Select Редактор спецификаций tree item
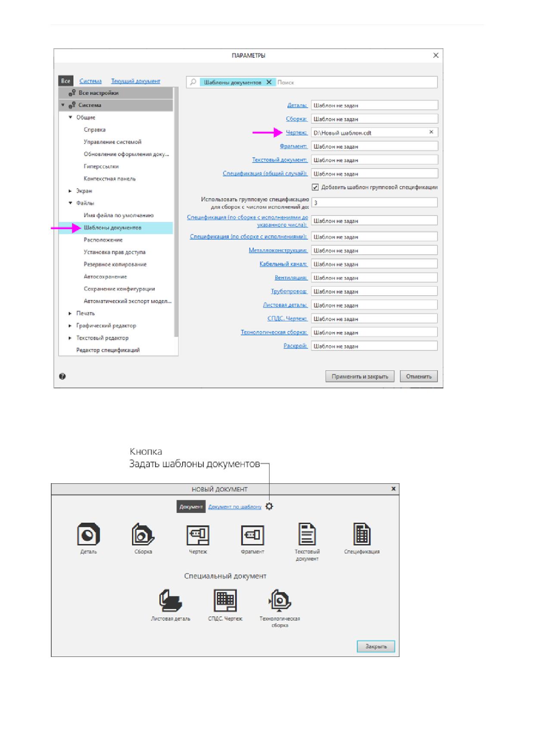534x756 pixels. [108, 350]
